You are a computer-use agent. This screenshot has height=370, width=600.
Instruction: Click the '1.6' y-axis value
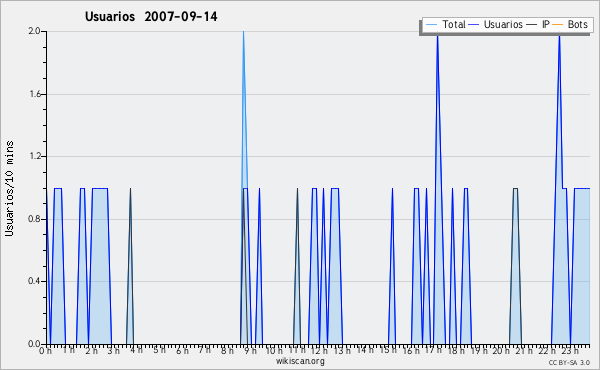click(x=34, y=94)
